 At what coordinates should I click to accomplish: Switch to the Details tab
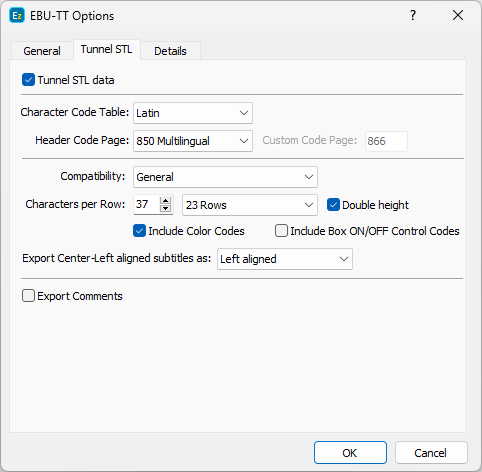tap(170, 51)
